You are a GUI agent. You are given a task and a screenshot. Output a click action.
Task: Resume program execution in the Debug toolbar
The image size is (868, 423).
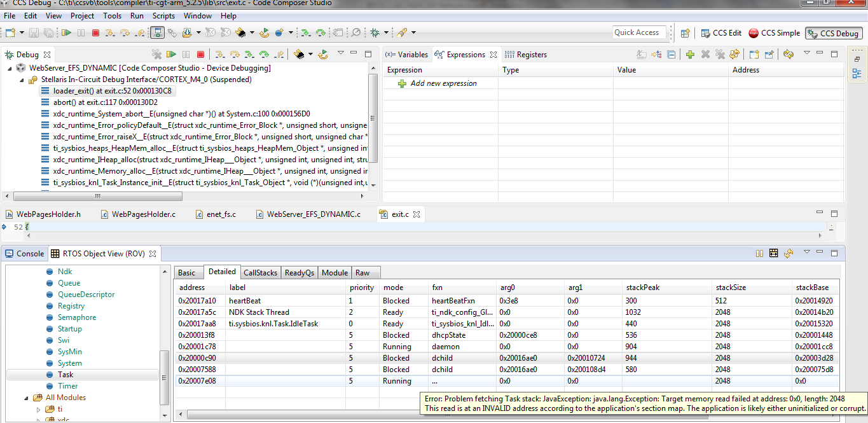(170, 55)
